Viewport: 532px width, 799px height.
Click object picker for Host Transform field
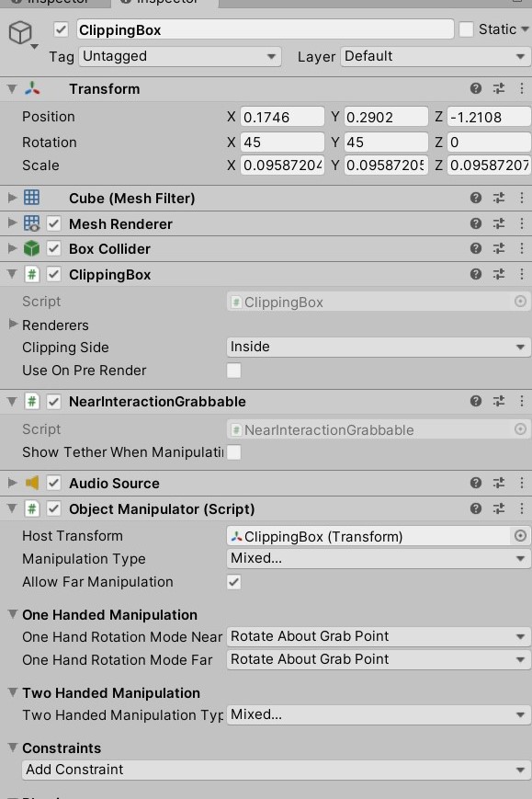tap(520, 535)
